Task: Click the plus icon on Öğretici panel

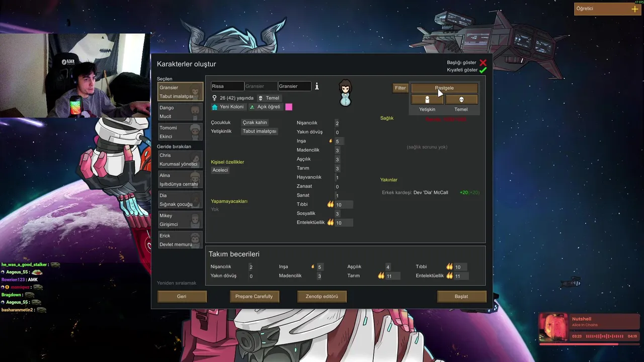Action: [x=635, y=9]
